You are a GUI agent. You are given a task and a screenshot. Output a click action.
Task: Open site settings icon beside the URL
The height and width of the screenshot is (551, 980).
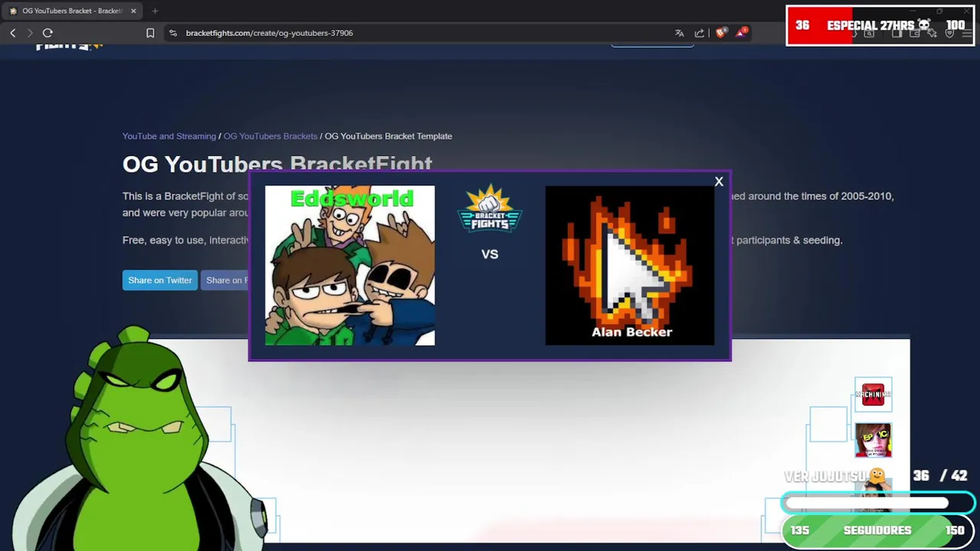pos(173,33)
